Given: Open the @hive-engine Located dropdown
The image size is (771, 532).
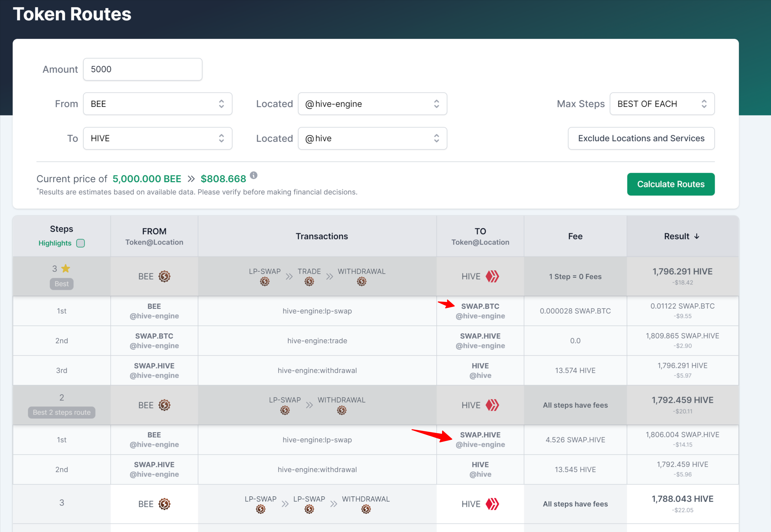Looking at the screenshot, I should 372,104.
